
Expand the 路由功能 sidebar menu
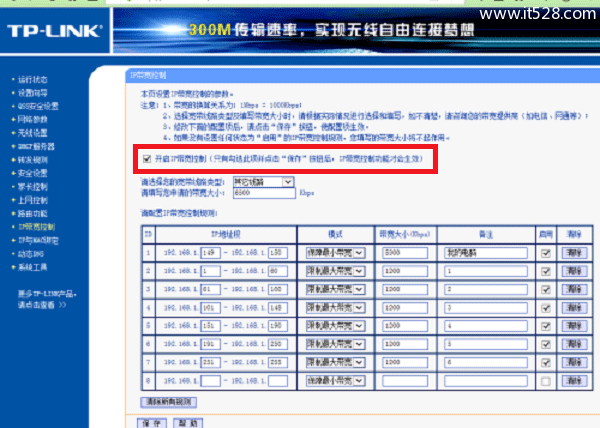33,213
